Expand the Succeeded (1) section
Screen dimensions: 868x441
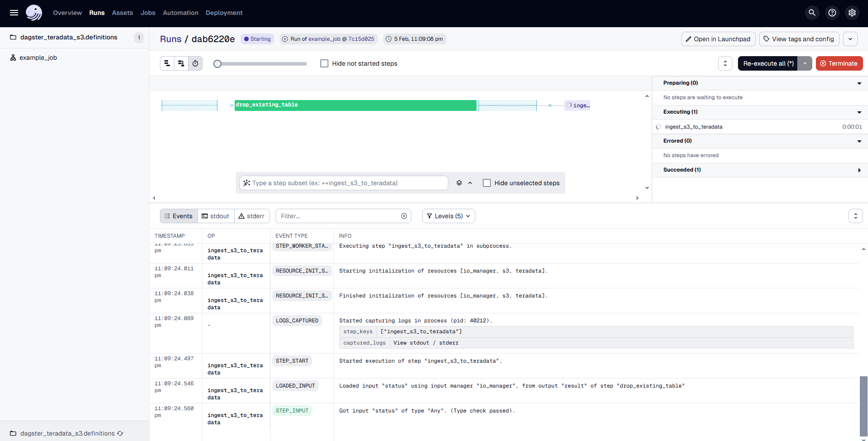coord(859,170)
